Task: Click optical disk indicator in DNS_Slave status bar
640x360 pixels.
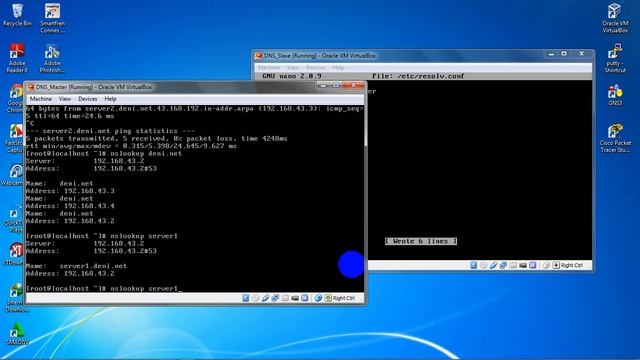Action: pyautogui.click(x=483, y=265)
